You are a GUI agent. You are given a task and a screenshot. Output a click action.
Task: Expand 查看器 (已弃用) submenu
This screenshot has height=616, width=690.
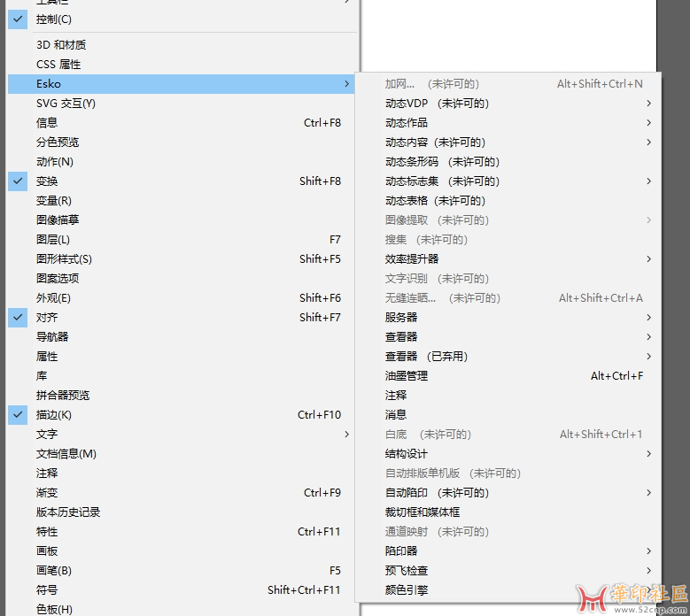click(x=508, y=356)
